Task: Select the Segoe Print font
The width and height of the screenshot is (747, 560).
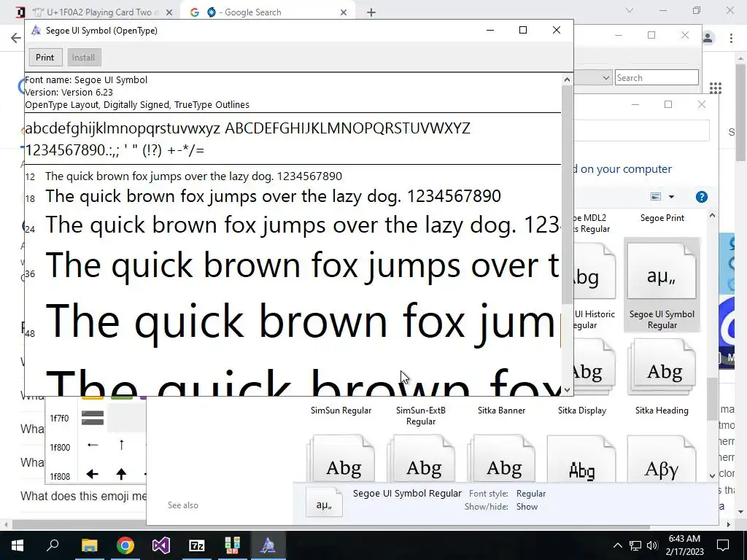Action: point(662,217)
